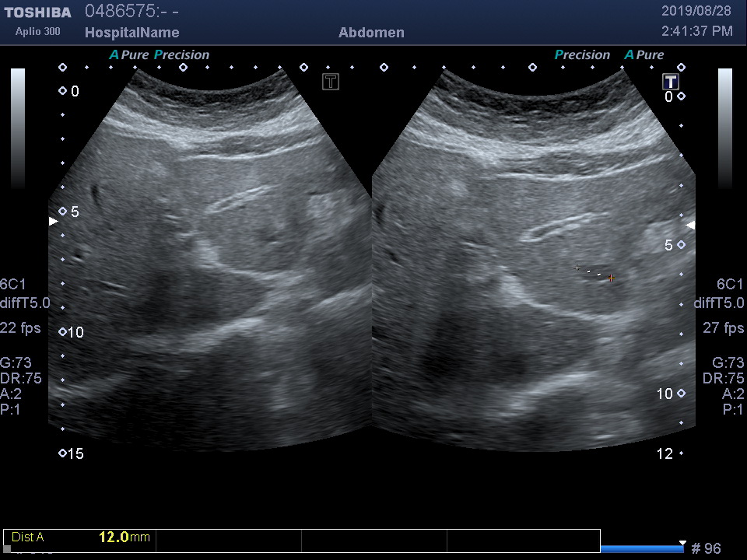The image size is (747, 560).
Task: Click the left focus triangle at 5 cm
Action: point(53,222)
